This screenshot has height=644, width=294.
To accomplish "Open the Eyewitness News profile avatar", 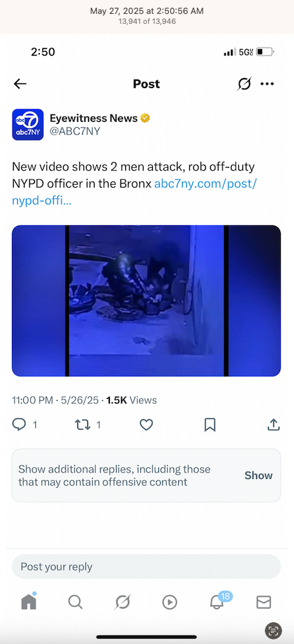I will (x=28, y=125).
